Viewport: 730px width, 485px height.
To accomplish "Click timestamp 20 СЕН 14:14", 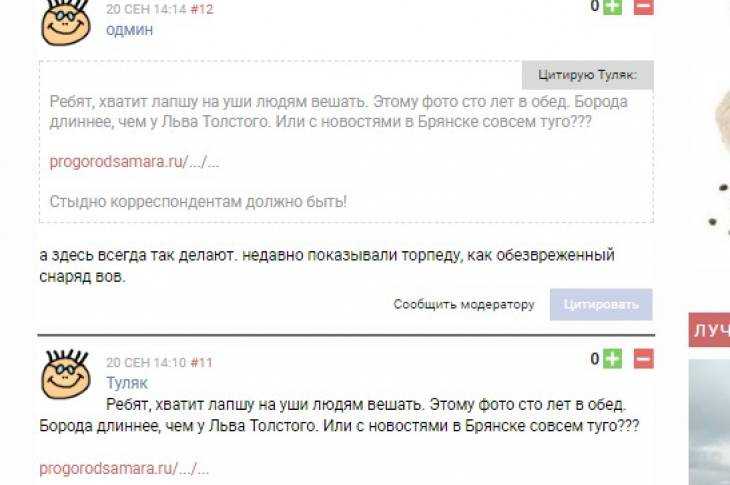I will pyautogui.click(x=146, y=9).
